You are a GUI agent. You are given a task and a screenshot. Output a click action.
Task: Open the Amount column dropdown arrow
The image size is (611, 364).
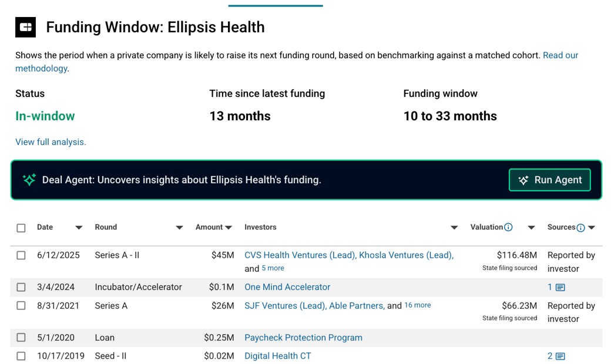(229, 228)
